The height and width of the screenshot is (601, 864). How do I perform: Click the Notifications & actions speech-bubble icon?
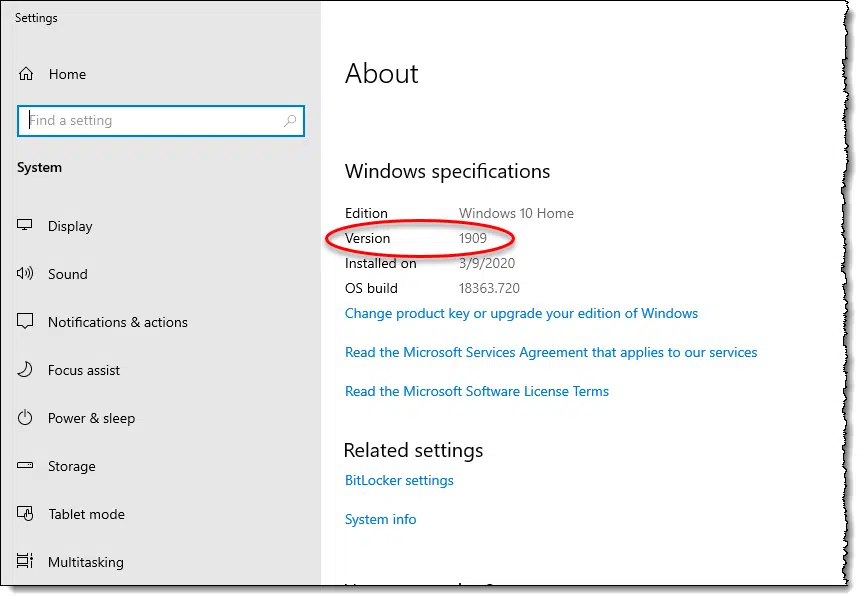25,321
